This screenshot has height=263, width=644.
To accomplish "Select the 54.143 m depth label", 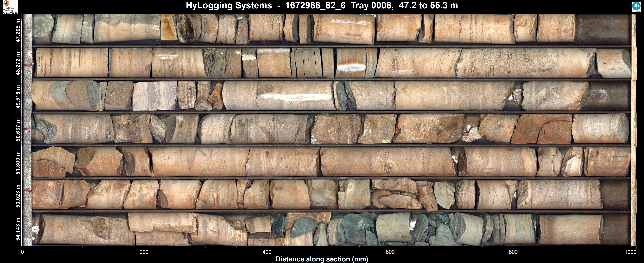I will click(18, 229).
